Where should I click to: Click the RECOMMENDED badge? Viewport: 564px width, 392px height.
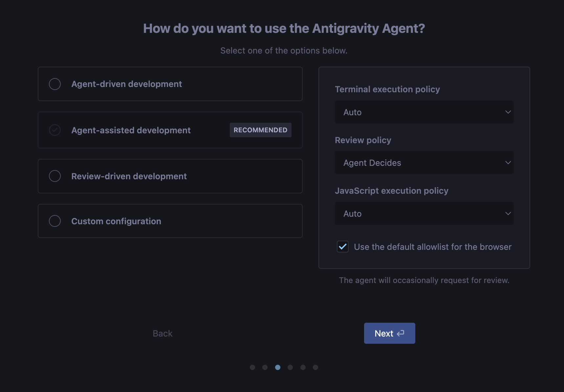pyautogui.click(x=260, y=130)
